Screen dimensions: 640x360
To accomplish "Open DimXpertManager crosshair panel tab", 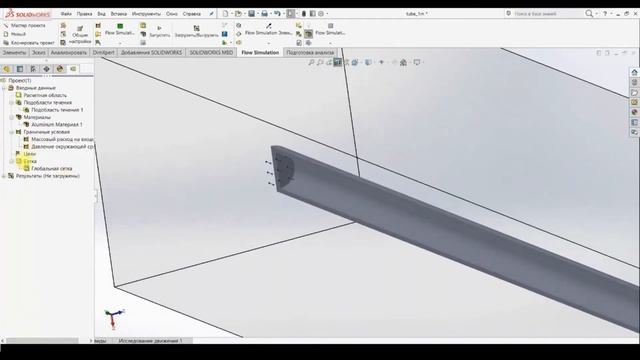I will point(47,69).
